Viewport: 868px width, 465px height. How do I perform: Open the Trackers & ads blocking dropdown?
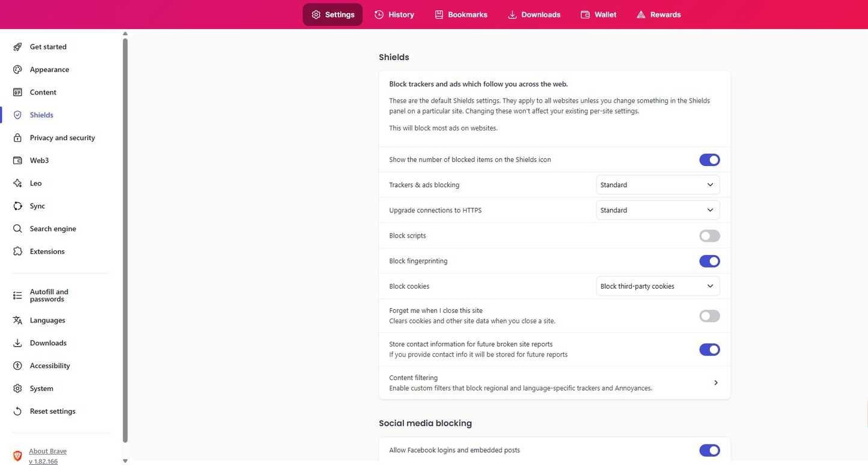click(x=658, y=185)
